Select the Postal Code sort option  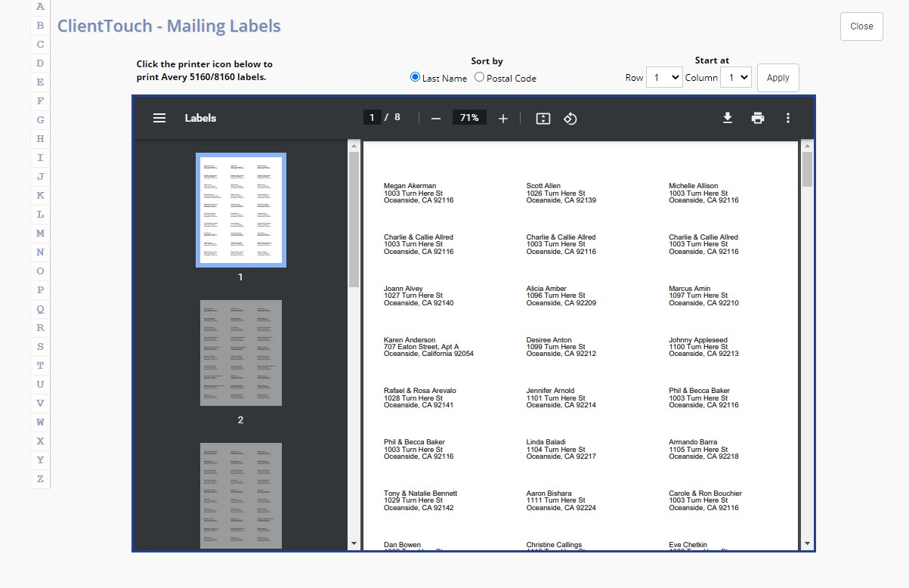coord(480,77)
